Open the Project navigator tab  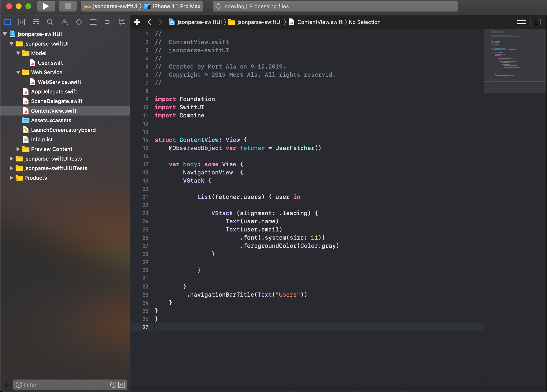(x=7, y=22)
